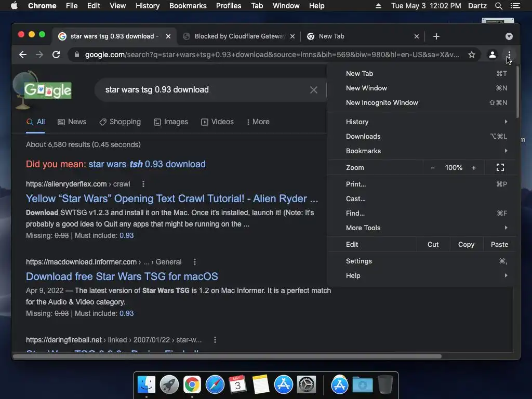Switch to the New Tab tab
The height and width of the screenshot is (399, 532).
pyautogui.click(x=363, y=36)
